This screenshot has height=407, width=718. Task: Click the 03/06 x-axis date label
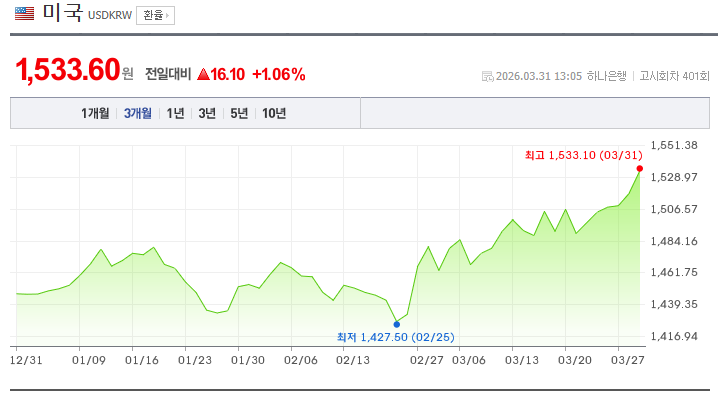click(469, 360)
